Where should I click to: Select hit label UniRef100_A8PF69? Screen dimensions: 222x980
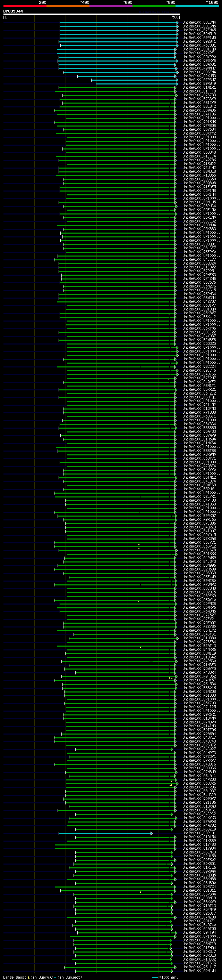click(199, 596)
